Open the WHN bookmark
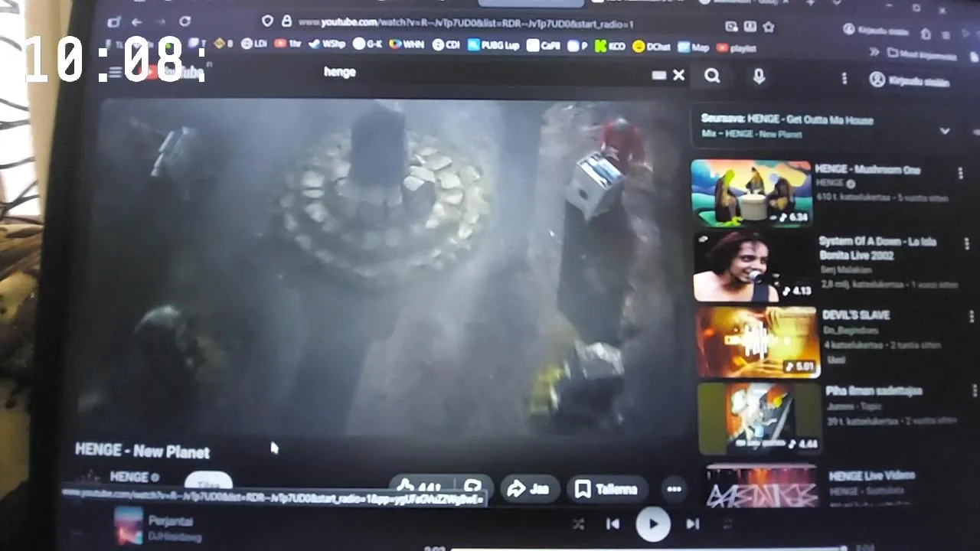 406,44
